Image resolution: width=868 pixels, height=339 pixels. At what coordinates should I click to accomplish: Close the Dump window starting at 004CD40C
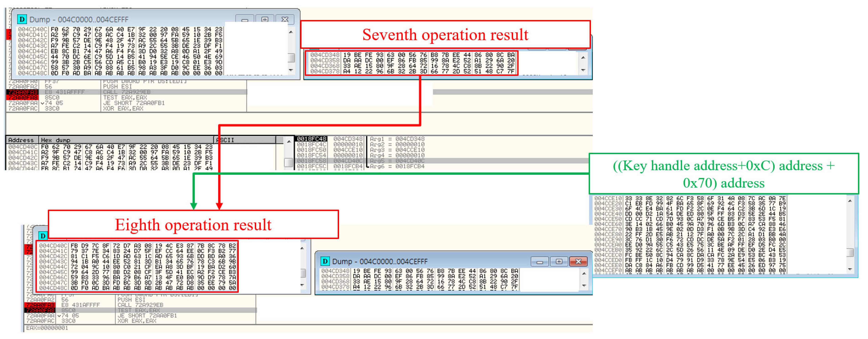pyautogui.click(x=285, y=20)
